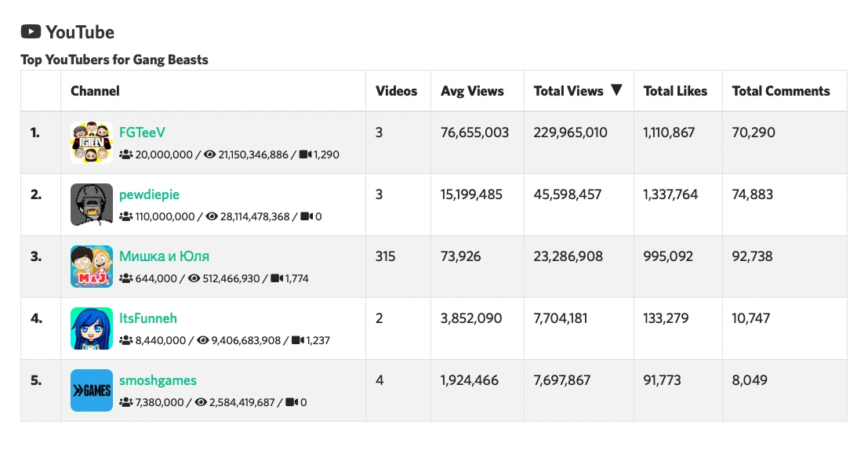Click the sort arrow beside Total Views
This screenshot has height=450, width=868.
click(x=616, y=90)
